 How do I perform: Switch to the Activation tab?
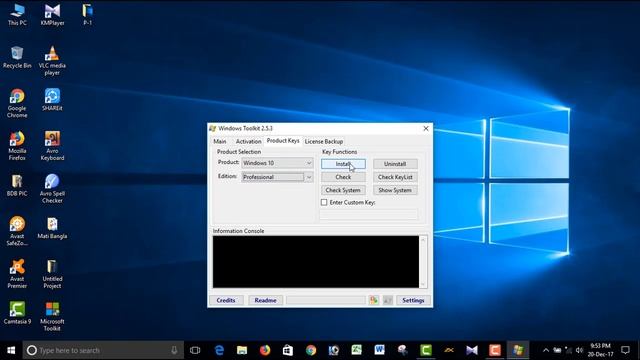[248, 141]
